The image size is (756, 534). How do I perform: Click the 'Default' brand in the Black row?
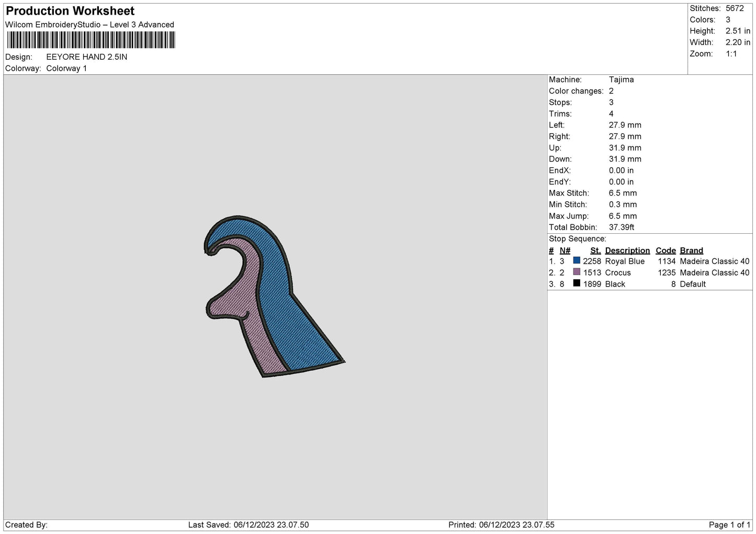[693, 284]
